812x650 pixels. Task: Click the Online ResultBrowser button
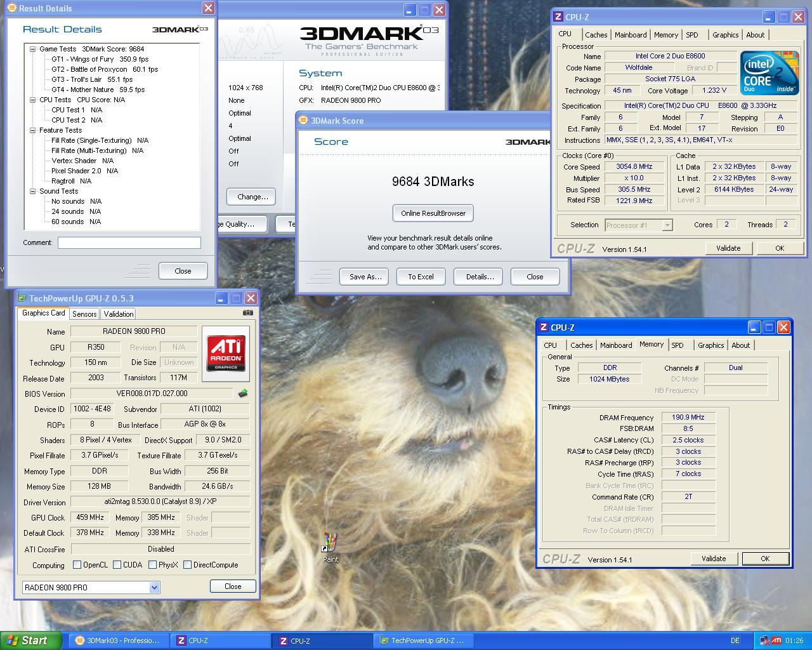point(433,213)
